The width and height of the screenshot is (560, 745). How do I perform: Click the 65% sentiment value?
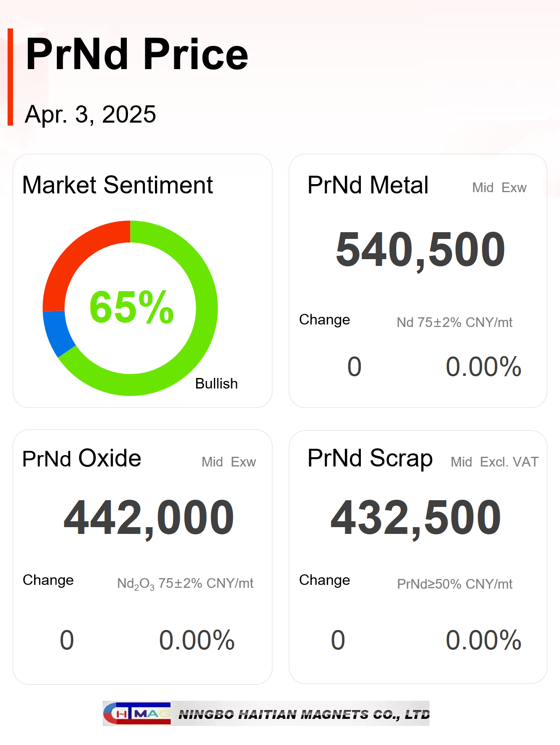coord(131,308)
